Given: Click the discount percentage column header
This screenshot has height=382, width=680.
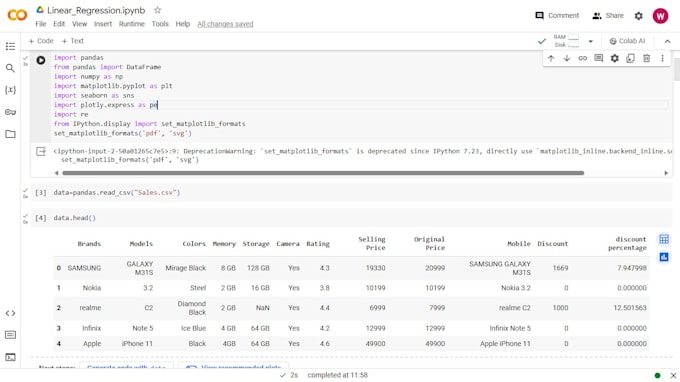Looking at the screenshot, I should tap(627, 243).
